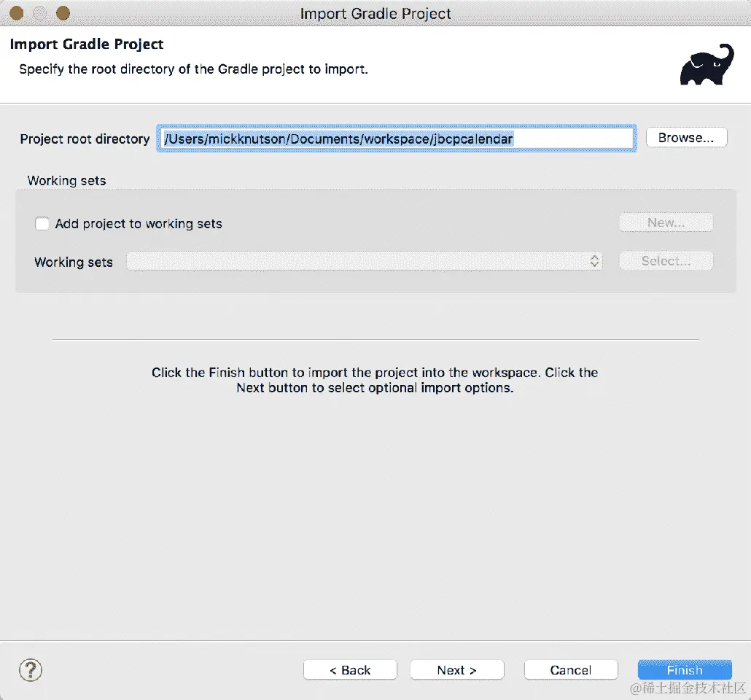Close the dialog with red window button
751x700 pixels.
coord(17,13)
